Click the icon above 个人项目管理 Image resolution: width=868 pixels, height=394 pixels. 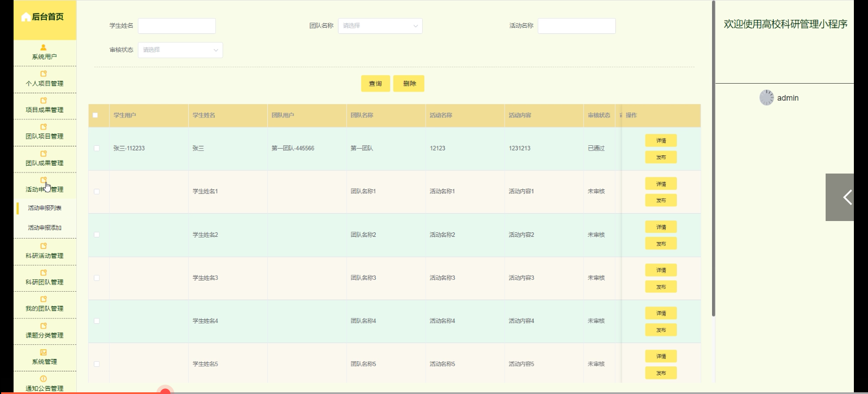44,74
